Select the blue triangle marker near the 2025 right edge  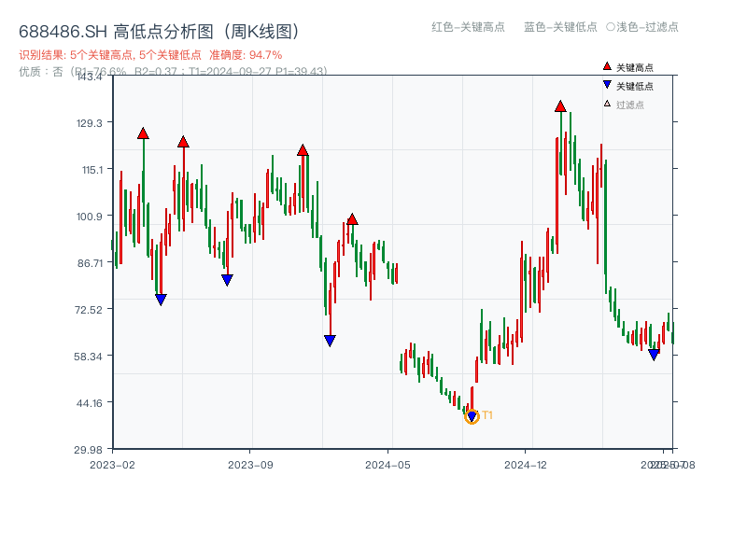point(653,356)
